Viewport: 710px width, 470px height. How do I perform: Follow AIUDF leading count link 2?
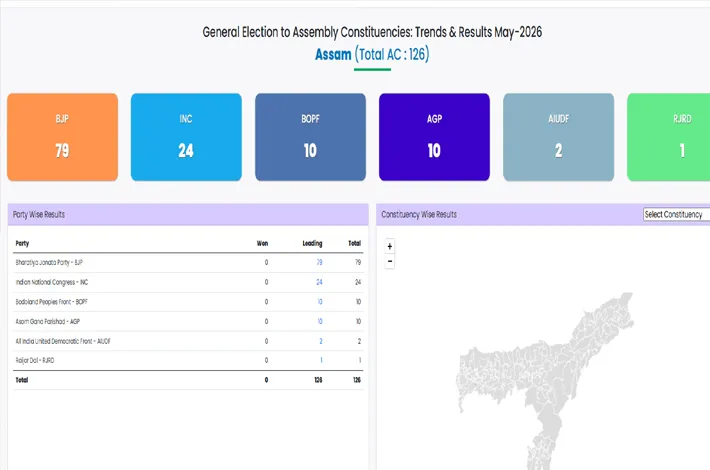click(x=321, y=341)
